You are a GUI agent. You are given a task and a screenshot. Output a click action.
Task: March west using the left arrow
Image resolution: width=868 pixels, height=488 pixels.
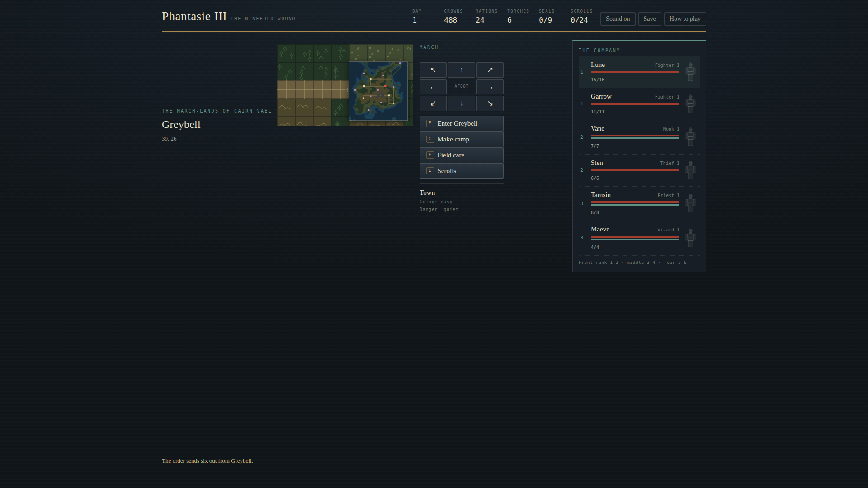point(433,87)
